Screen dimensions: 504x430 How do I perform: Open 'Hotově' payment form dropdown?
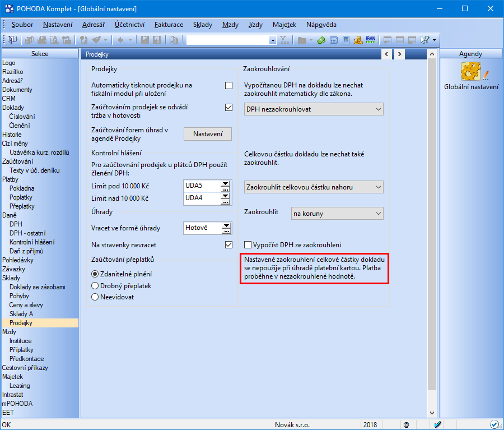pos(226,225)
